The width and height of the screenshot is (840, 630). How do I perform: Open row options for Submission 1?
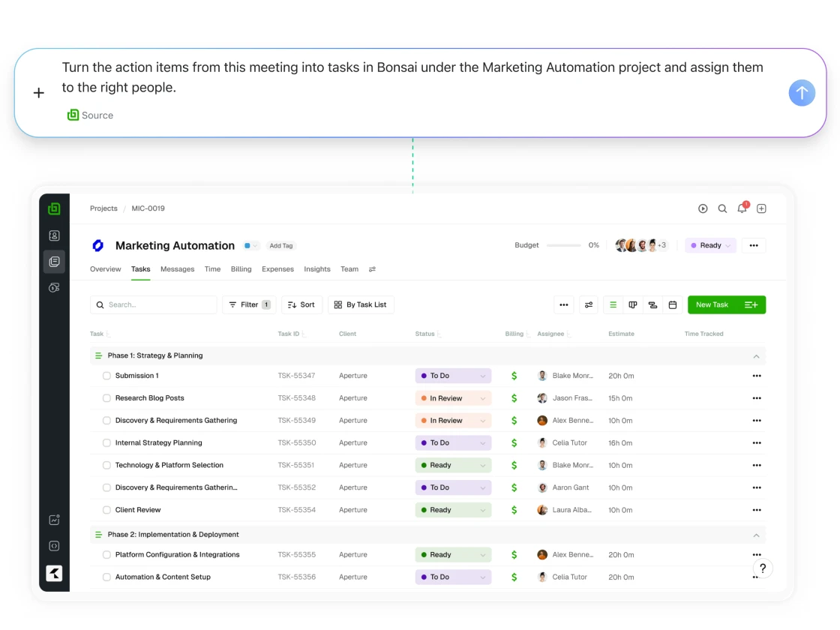click(757, 376)
